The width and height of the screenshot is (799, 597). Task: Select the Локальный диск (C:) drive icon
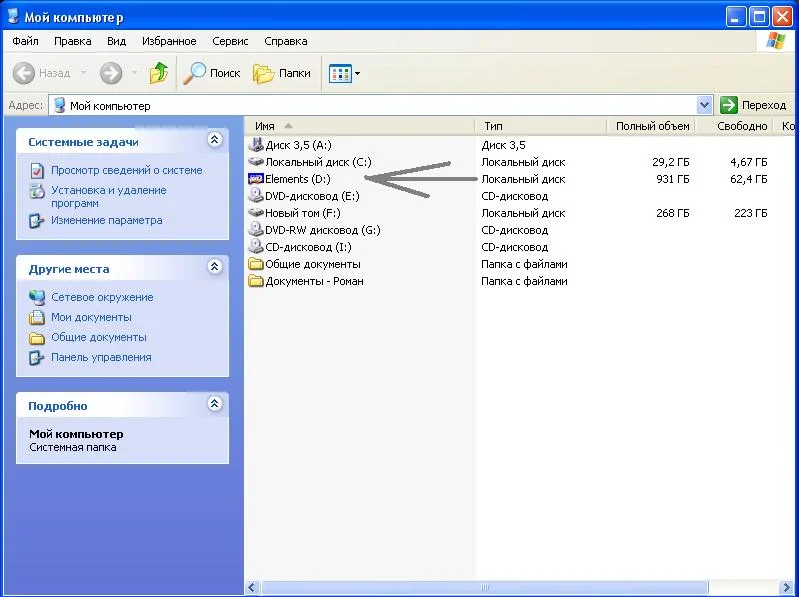[x=255, y=162]
